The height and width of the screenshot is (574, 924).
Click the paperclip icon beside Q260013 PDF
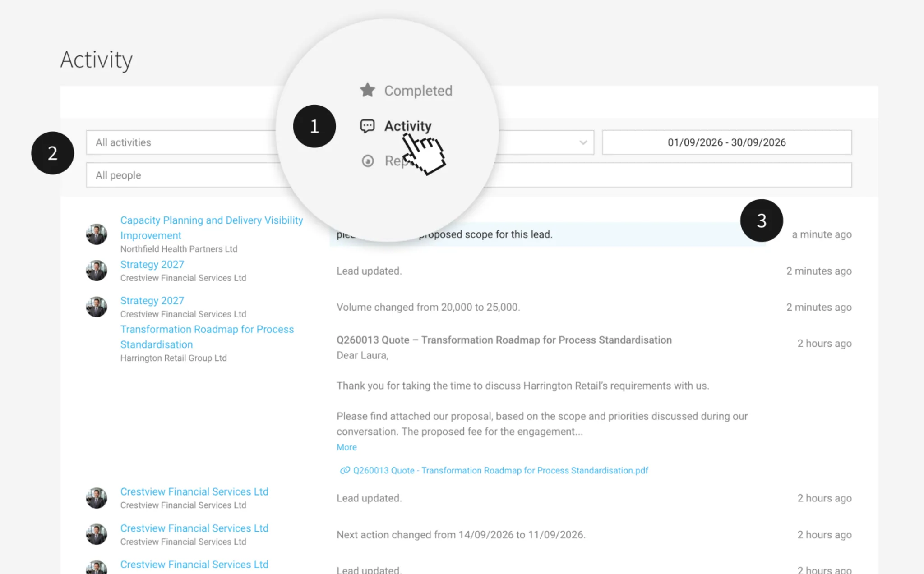[x=345, y=470]
